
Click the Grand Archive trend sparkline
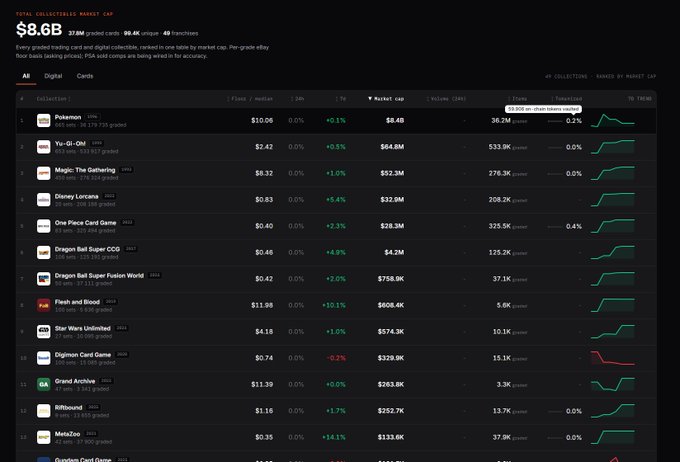tap(613, 384)
